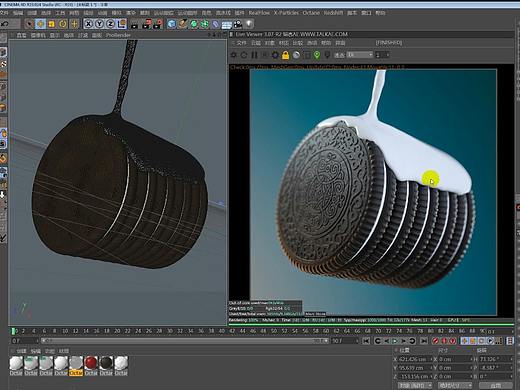Viewport: 520px width, 390px height.
Task: Toggle material picker icon in Live Viewer
Action: [327, 55]
